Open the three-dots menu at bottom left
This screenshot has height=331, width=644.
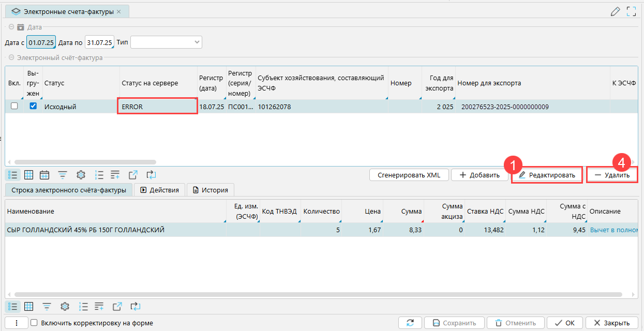(16, 323)
